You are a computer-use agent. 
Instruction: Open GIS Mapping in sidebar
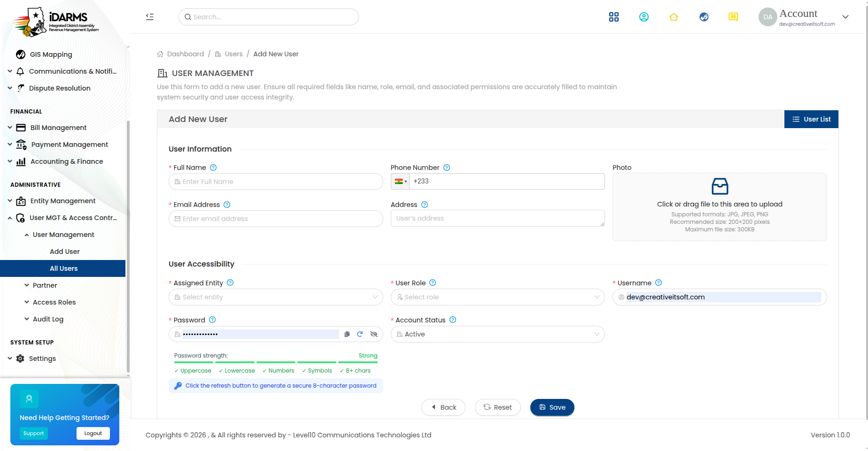click(x=62, y=54)
